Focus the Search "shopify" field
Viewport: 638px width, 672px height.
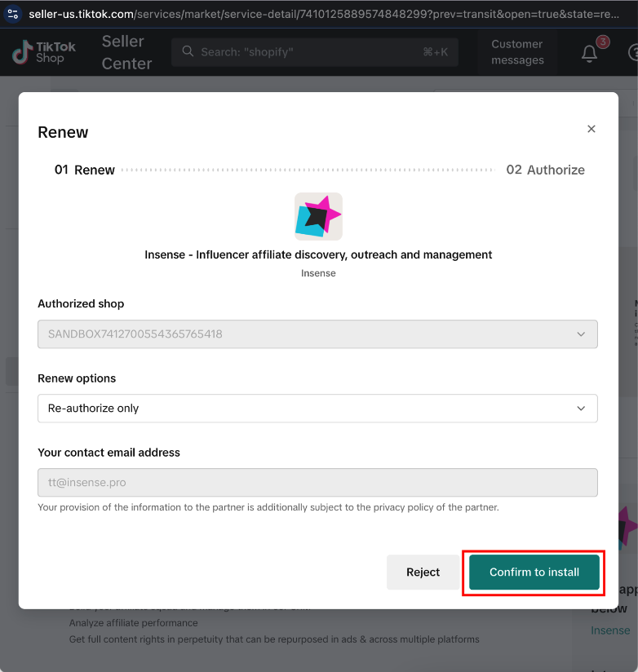[x=315, y=52]
